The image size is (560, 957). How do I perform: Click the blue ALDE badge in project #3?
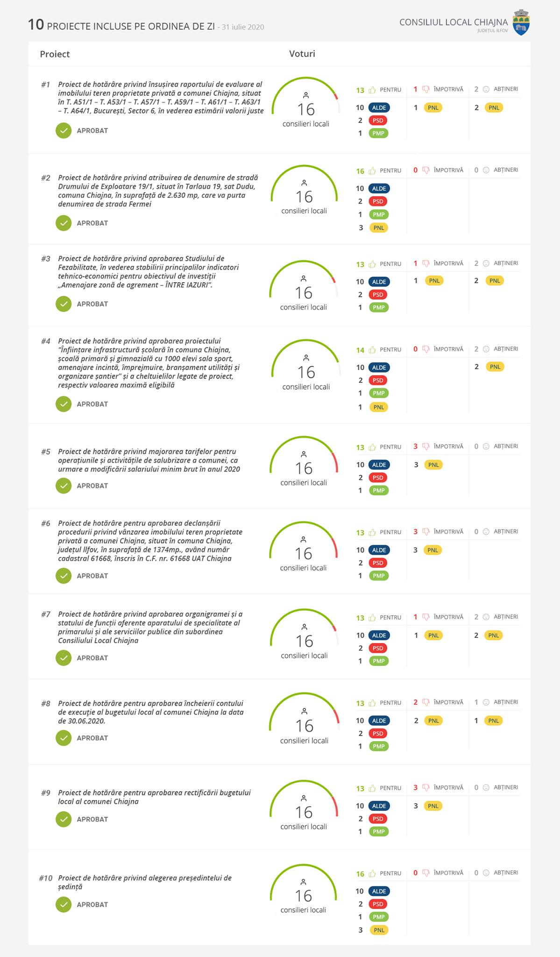(379, 282)
